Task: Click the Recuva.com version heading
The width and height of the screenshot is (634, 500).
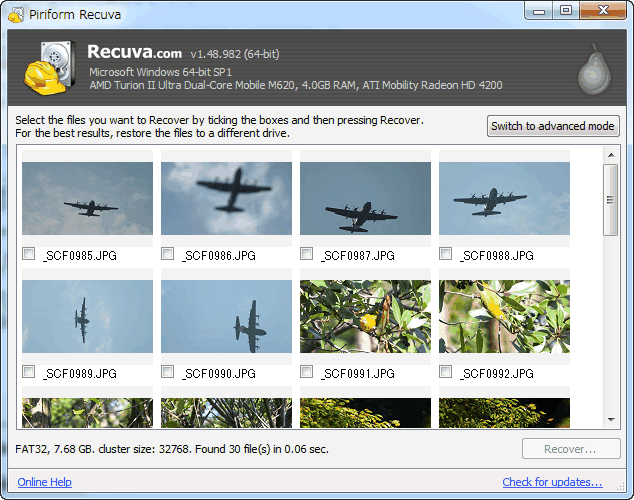Action: [183, 52]
